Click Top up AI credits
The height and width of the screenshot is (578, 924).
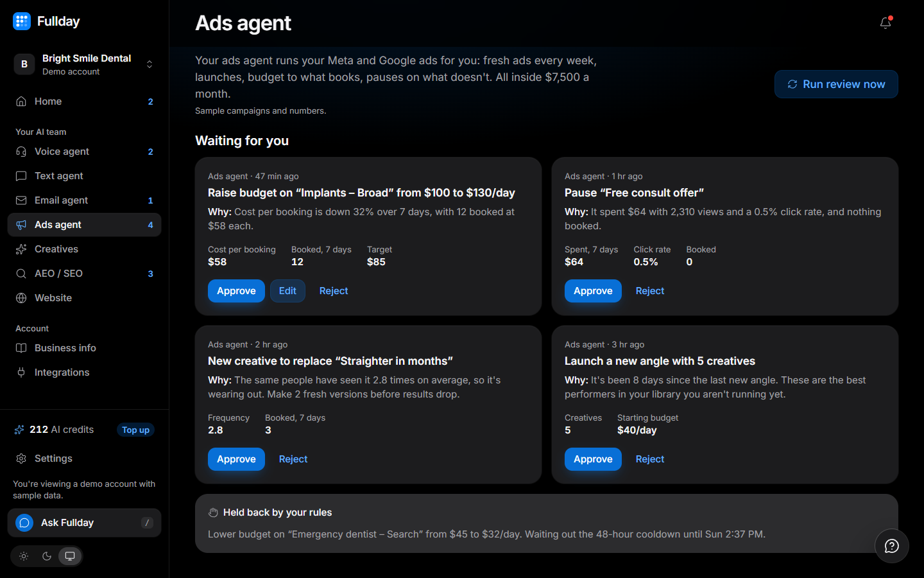135,430
